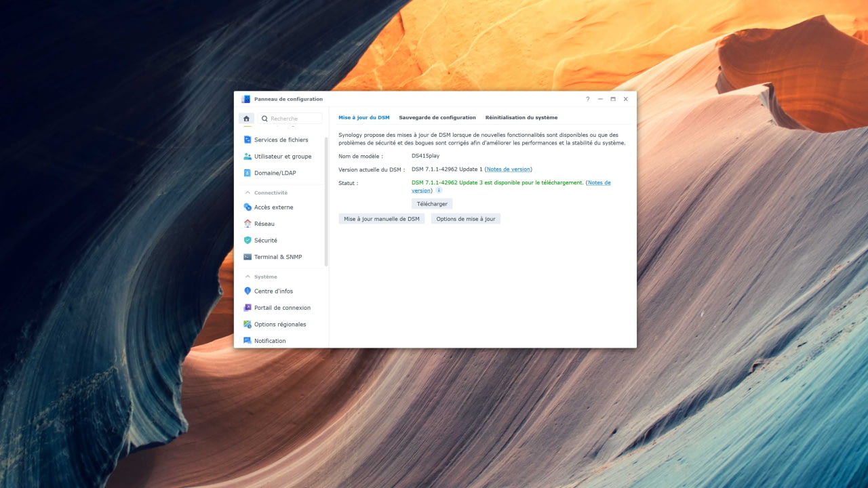Select the Mise à jour du DSM tab
The width and height of the screenshot is (868, 488).
click(x=363, y=118)
